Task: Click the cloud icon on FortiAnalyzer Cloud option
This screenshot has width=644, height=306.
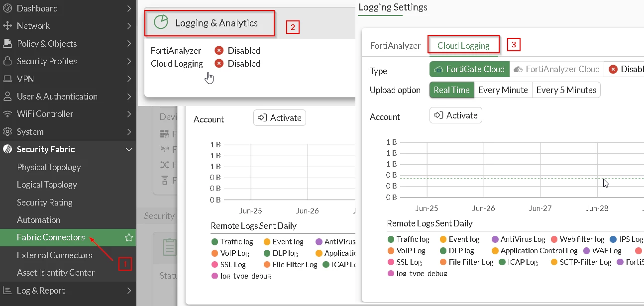Action: pos(518,69)
